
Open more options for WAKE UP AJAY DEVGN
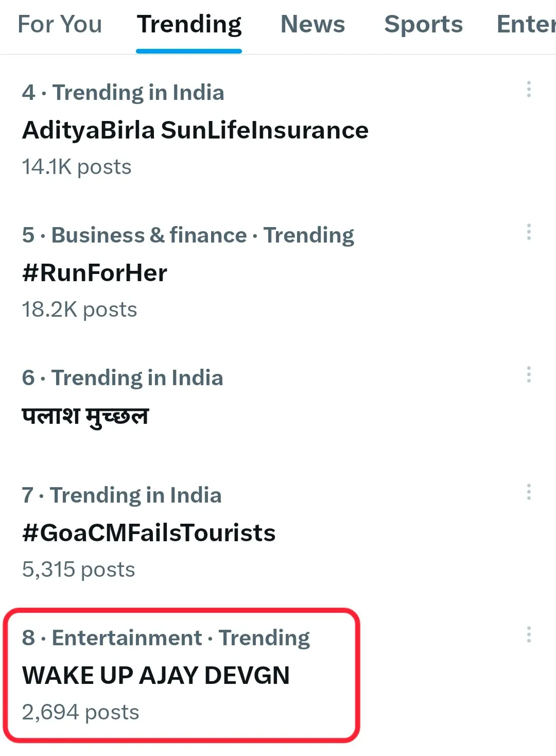(x=529, y=634)
